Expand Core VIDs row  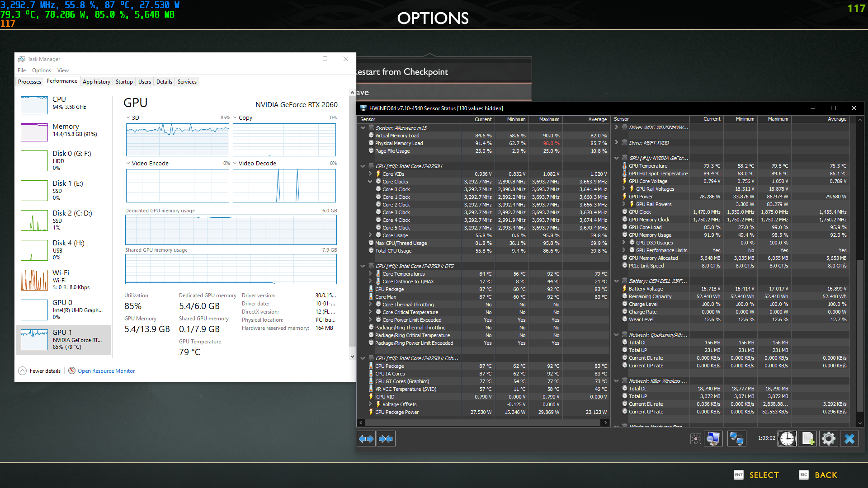[x=370, y=174]
